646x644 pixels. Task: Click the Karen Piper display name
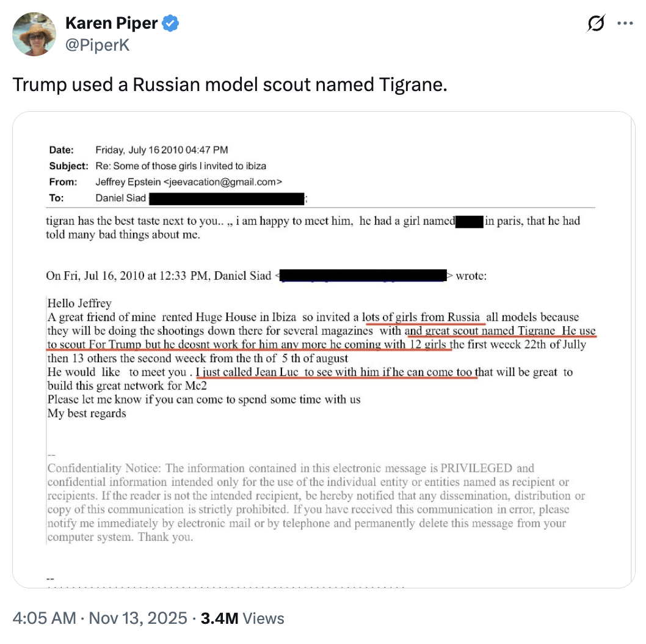coord(111,24)
